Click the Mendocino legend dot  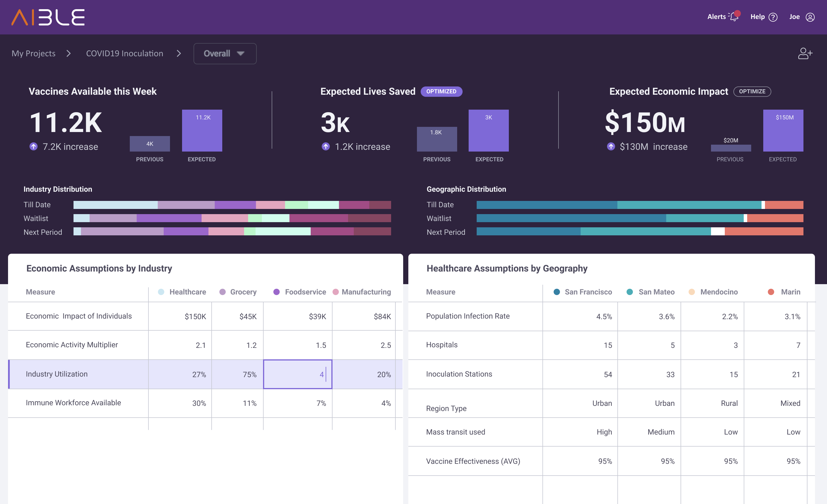(x=692, y=292)
